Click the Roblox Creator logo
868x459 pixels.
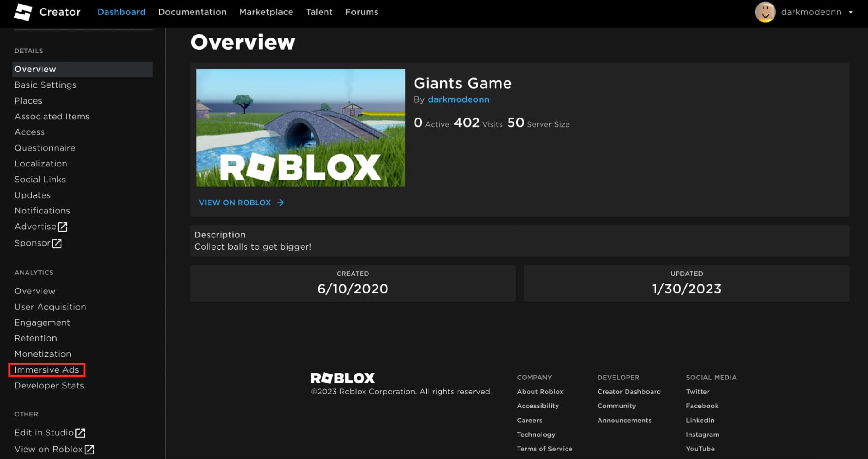pyautogui.click(x=24, y=12)
